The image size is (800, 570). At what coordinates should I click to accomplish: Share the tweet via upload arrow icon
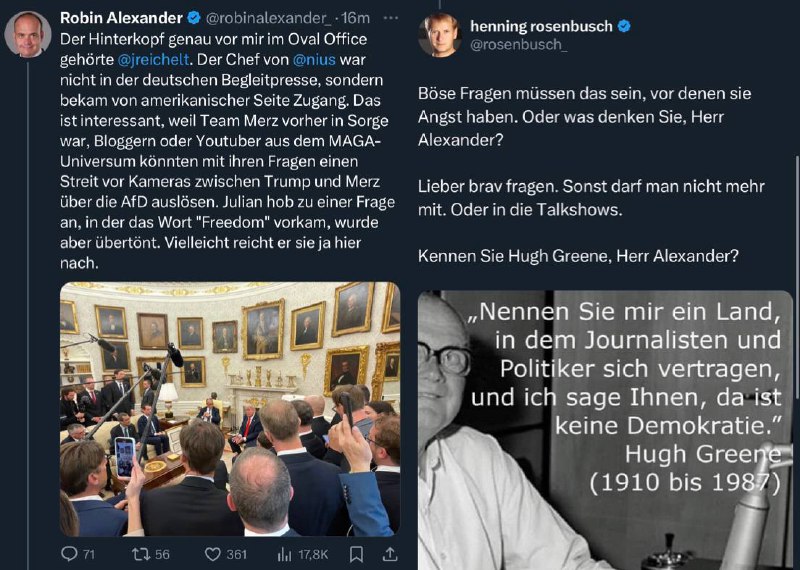point(390,554)
